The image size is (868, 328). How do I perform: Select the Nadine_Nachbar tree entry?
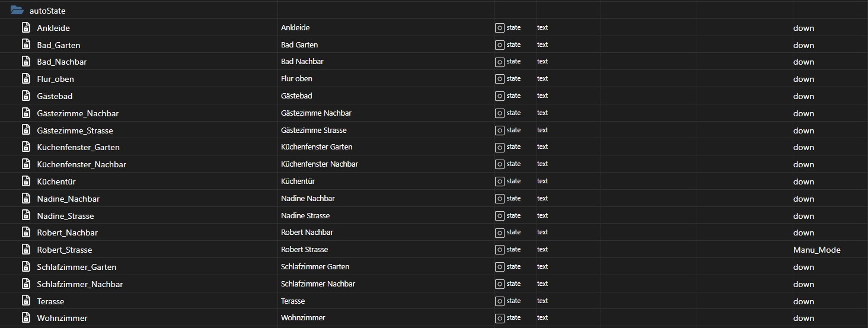pyautogui.click(x=68, y=199)
